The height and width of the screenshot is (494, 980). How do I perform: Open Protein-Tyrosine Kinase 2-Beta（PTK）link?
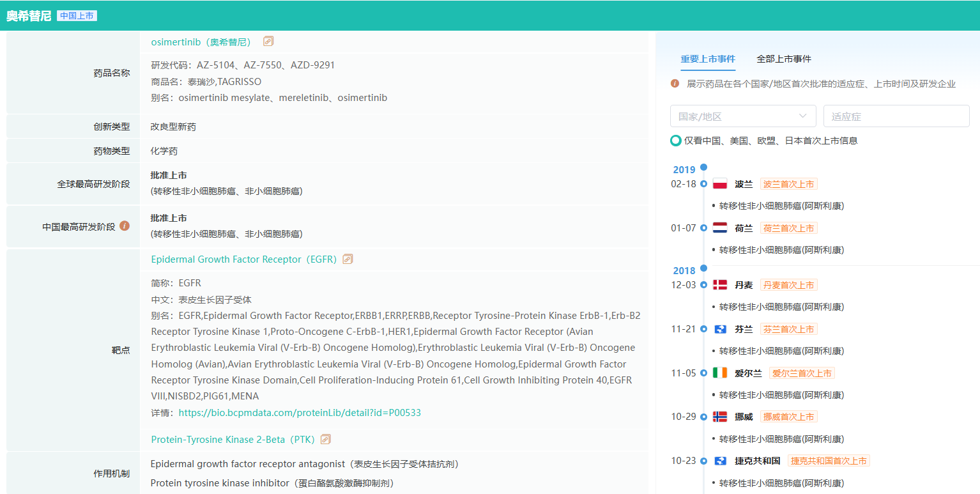coord(233,440)
